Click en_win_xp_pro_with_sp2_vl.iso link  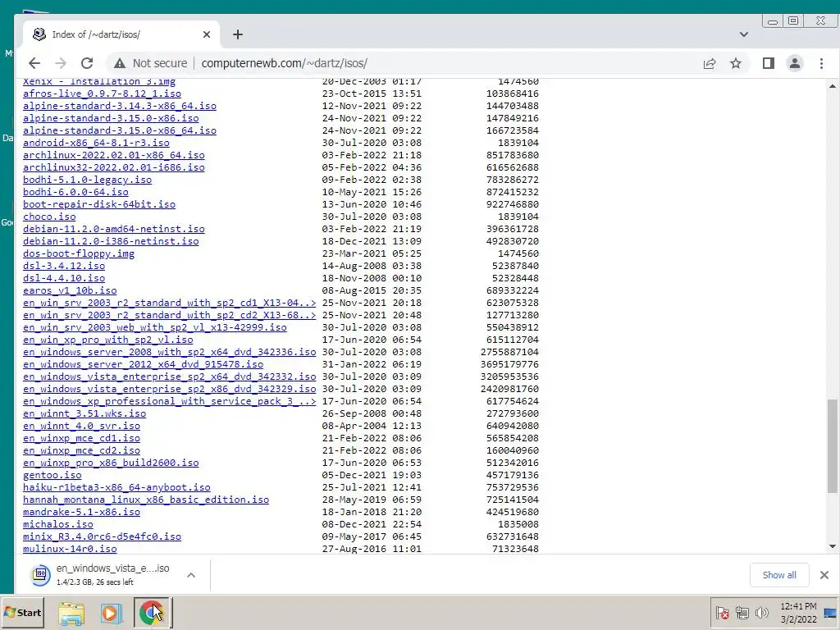[x=107, y=340]
